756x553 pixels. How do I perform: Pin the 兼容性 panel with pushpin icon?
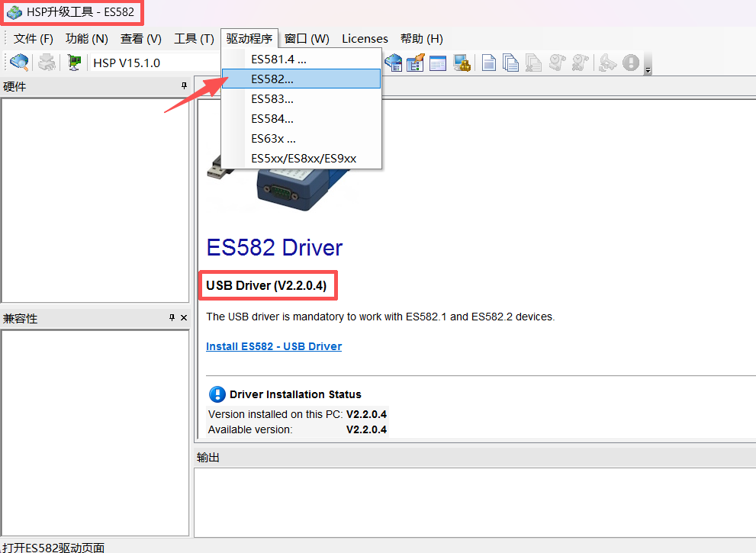(172, 318)
